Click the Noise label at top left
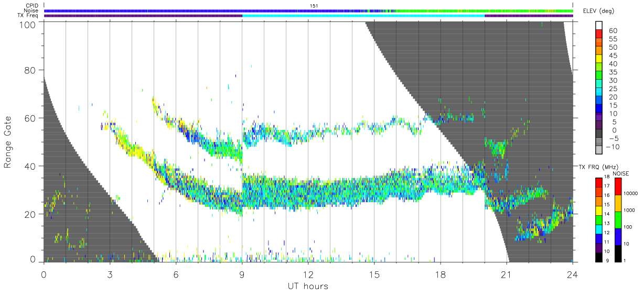This screenshot has height=297, width=644. click(32, 10)
